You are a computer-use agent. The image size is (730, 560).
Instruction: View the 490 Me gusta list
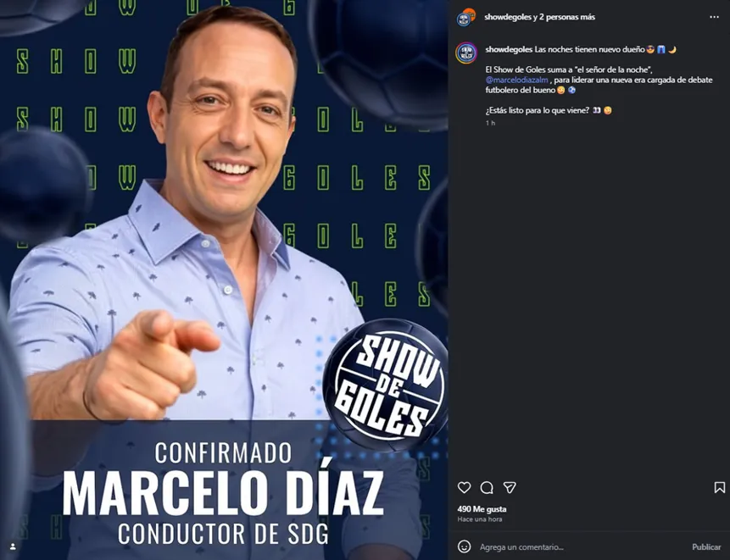(482, 509)
